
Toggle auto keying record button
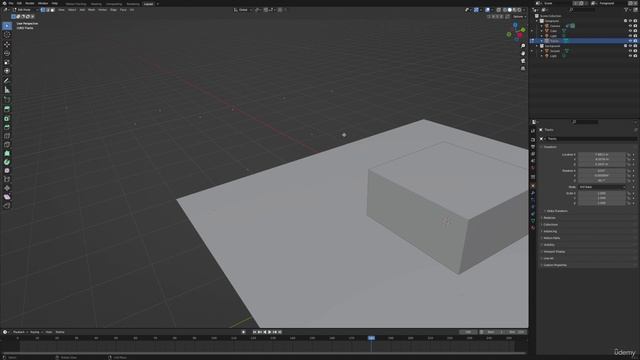[x=244, y=332]
